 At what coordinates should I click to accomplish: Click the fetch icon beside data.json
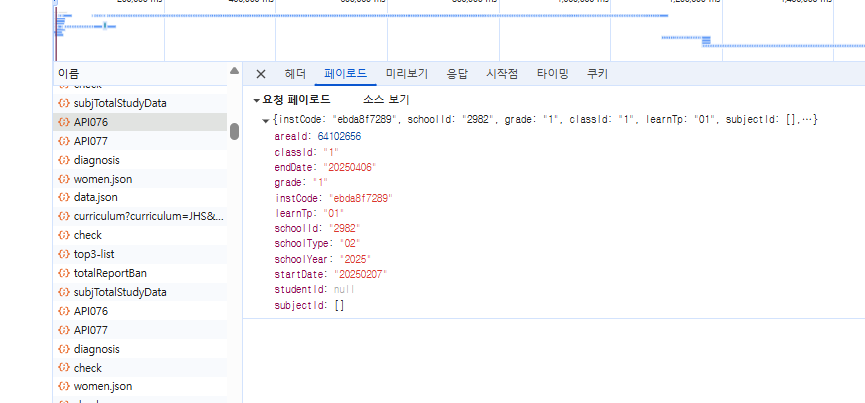(x=63, y=198)
